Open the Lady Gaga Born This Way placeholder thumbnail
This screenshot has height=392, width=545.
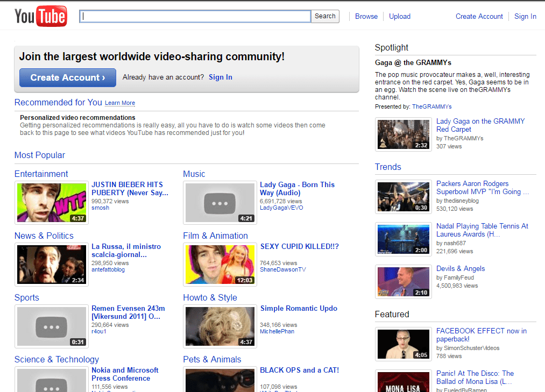click(220, 203)
